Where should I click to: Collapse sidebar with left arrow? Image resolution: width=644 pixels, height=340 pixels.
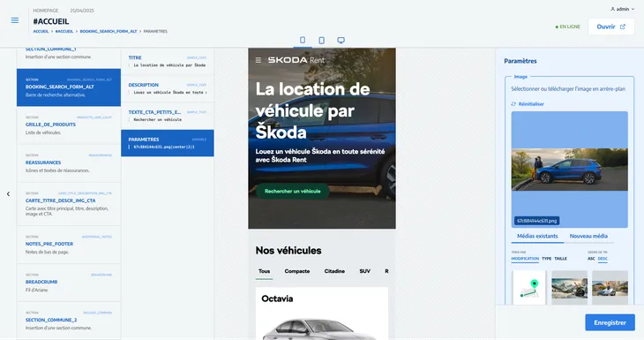click(x=8, y=193)
